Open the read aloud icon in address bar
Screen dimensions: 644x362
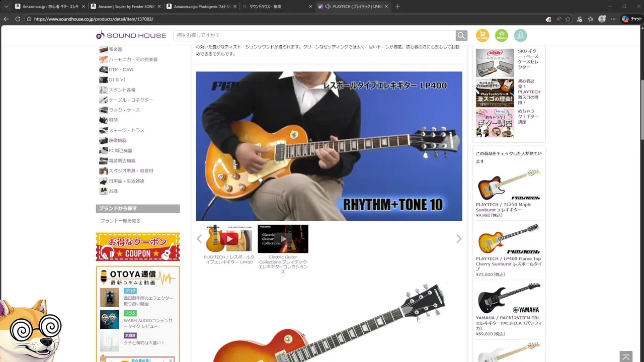pyautogui.click(x=558, y=19)
